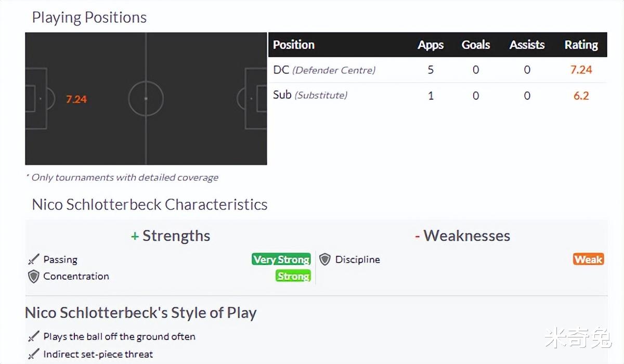The height and width of the screenshot is (364, 624).
Task: Sort table by the Assists column header
Action: 527,45
